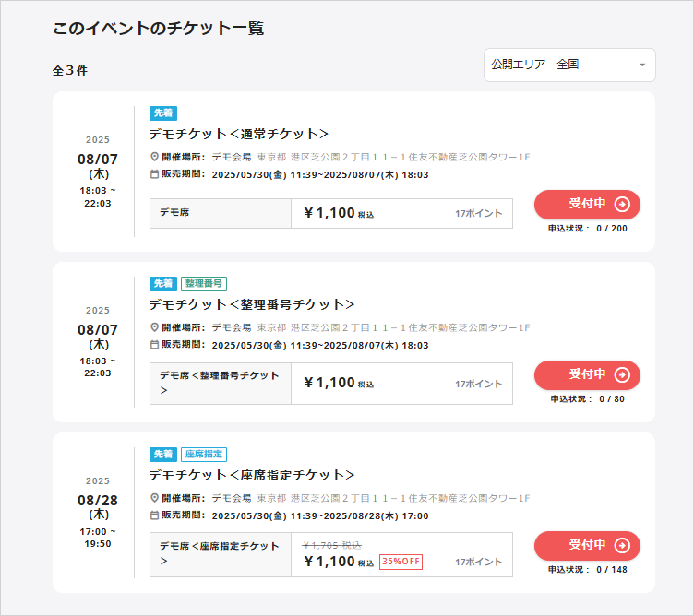Image resolution: width=694 pixels, height=616 pixels.
Task: Click calendar icon in 整理番号チケット sales period
Action: (x=154, y=345)
